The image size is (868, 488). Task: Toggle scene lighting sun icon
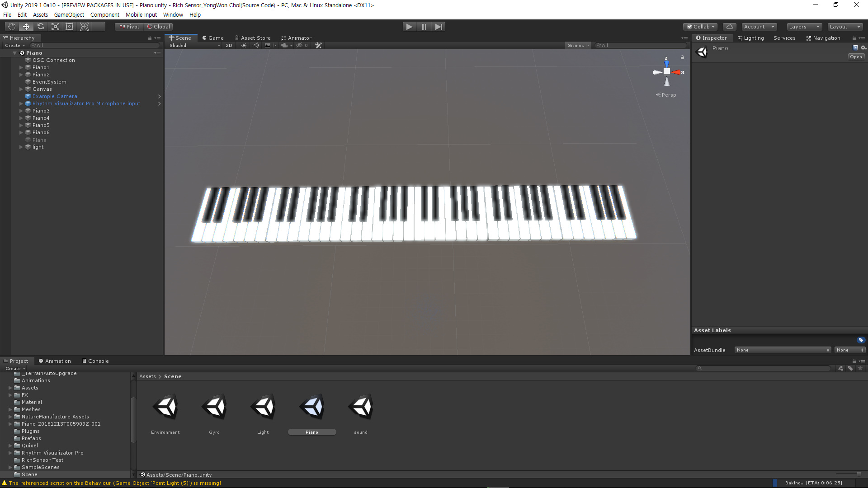[x=244, y=45]
